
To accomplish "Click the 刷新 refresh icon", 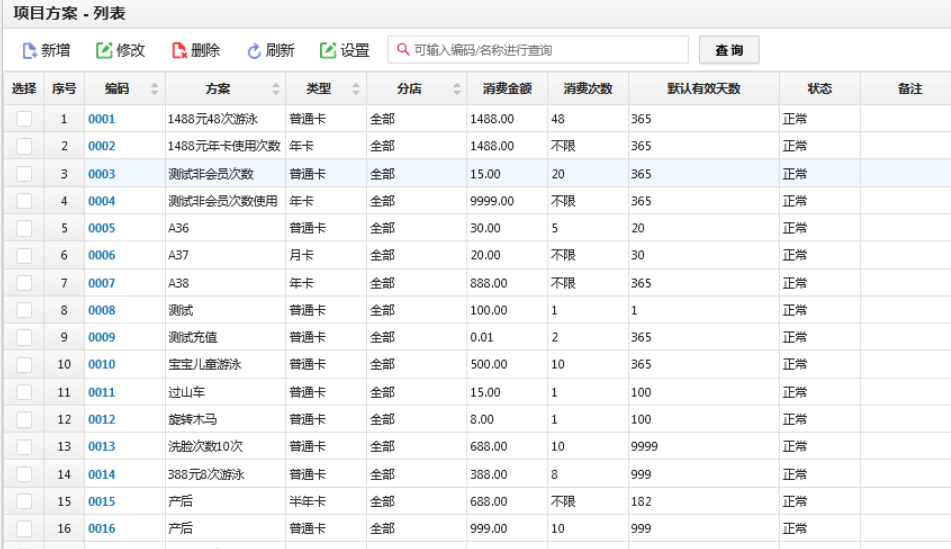I will click(254, 51).
